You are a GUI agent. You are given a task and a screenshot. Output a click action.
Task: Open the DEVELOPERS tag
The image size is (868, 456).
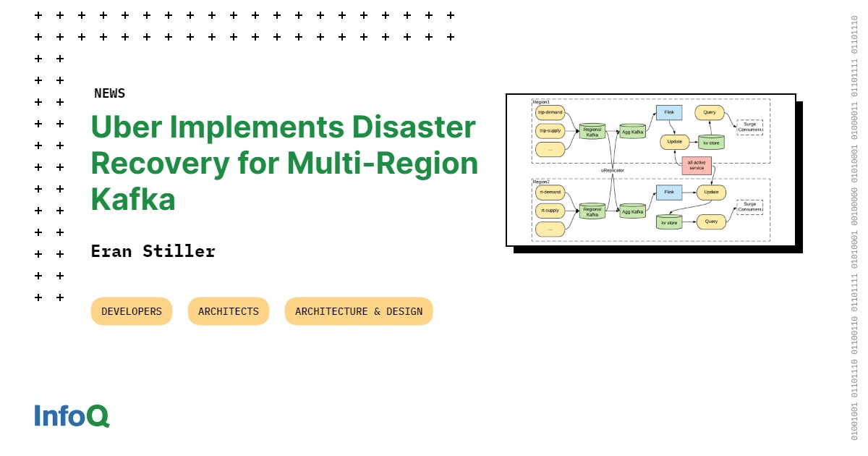pos(131,311)
